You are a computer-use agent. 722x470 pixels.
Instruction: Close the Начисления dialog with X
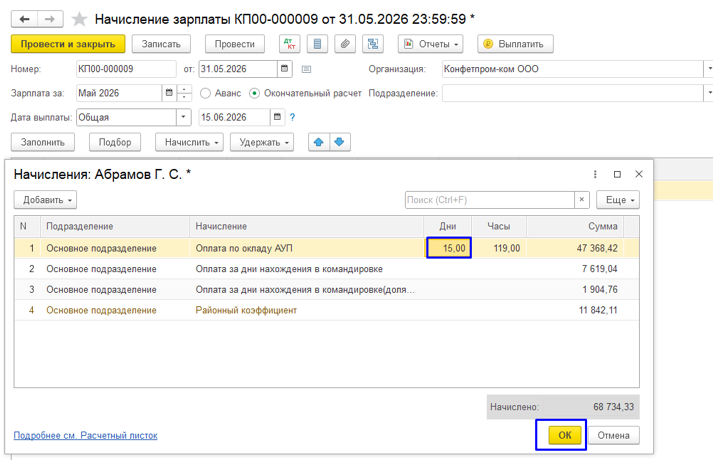[x=639, y=174]
